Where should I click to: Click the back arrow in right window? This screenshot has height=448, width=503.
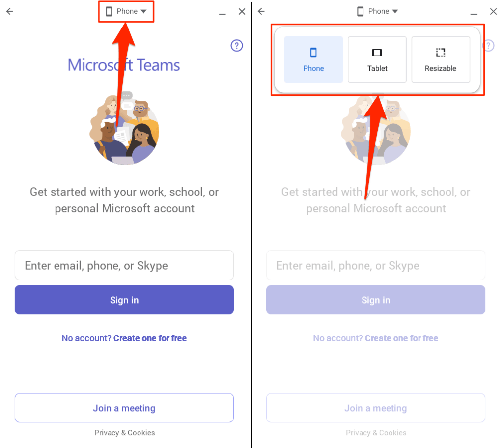261,12
